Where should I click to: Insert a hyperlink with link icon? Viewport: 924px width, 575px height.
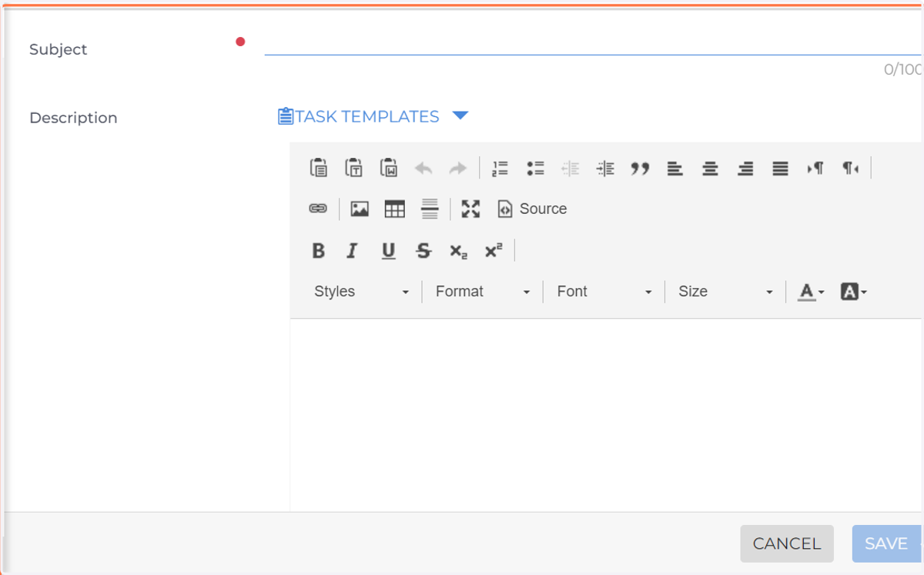tap(318, 209)
